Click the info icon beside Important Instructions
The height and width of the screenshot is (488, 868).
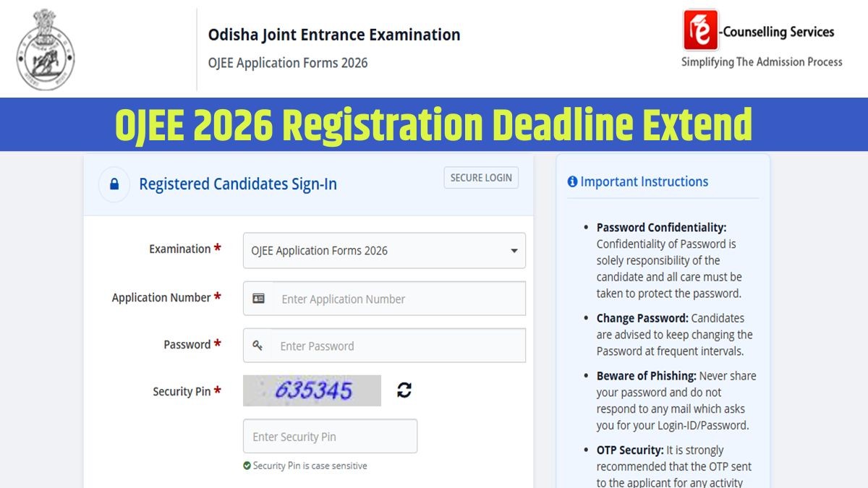tap(572, 182)
